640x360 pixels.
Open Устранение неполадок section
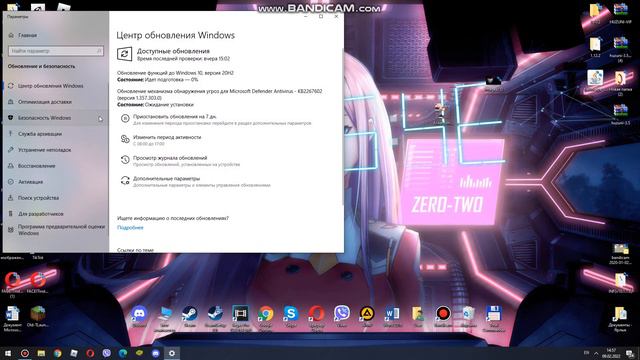click(x=44, y=150)
